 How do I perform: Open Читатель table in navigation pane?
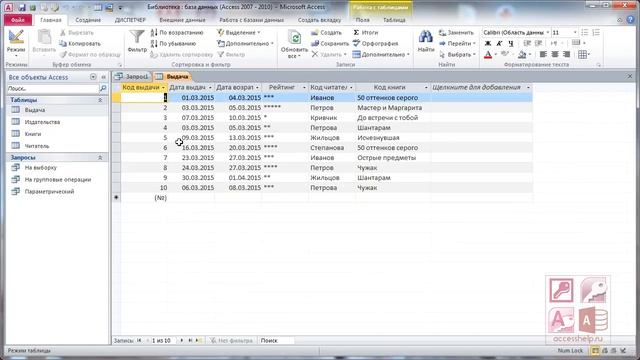point(37,146)
